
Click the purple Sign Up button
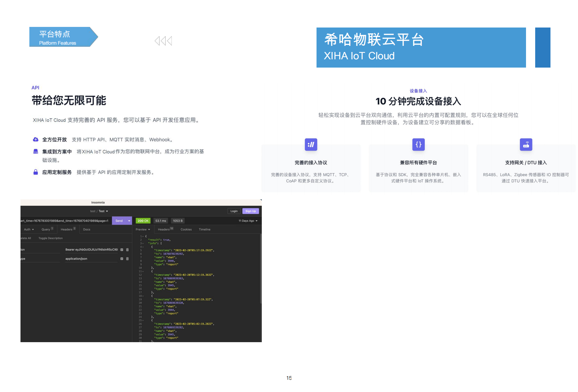250,211
